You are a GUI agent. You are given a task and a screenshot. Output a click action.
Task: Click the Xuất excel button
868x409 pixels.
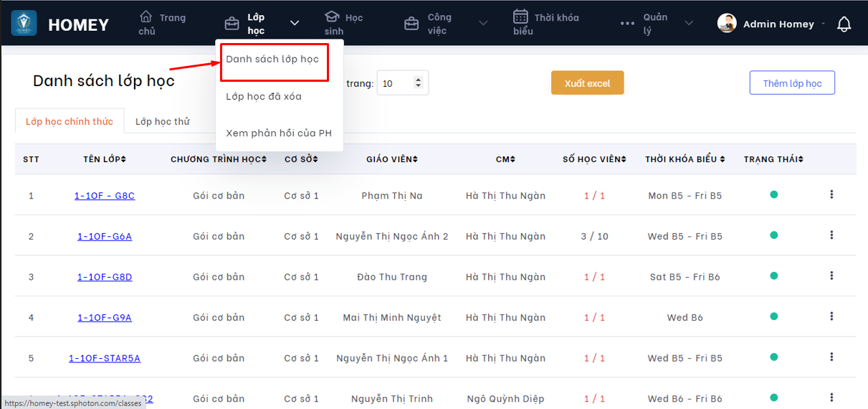(x=587, y=83)
